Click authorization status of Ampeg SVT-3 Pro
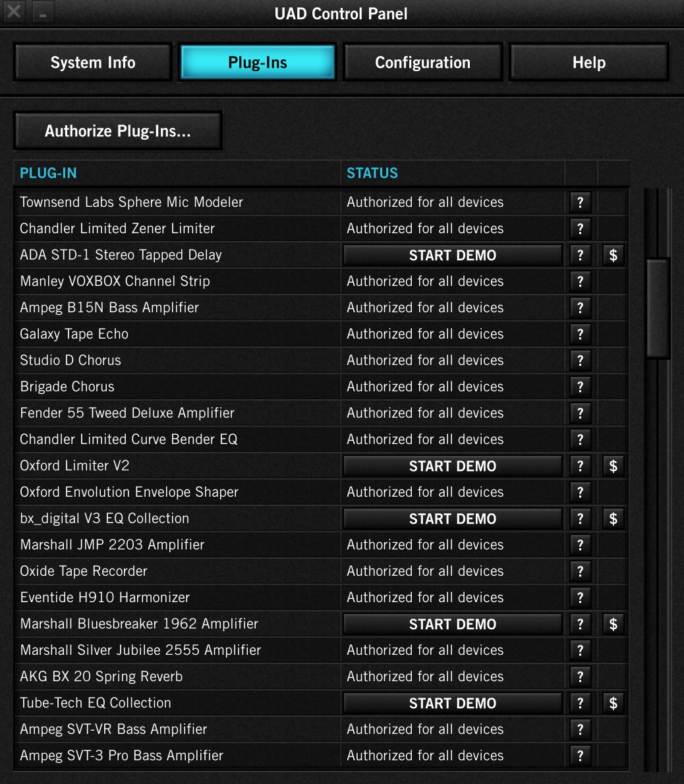This screenshot has height=784, width=684. 425,756
